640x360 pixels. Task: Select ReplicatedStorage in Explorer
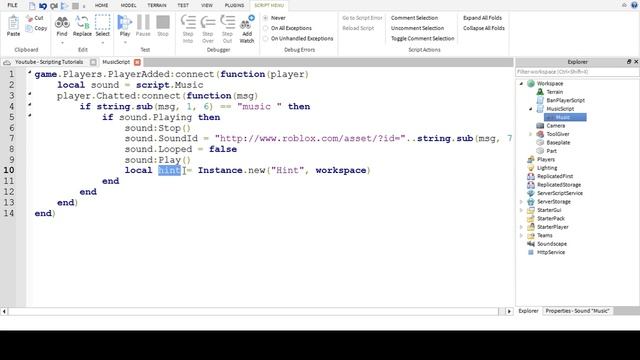(559, 184)
